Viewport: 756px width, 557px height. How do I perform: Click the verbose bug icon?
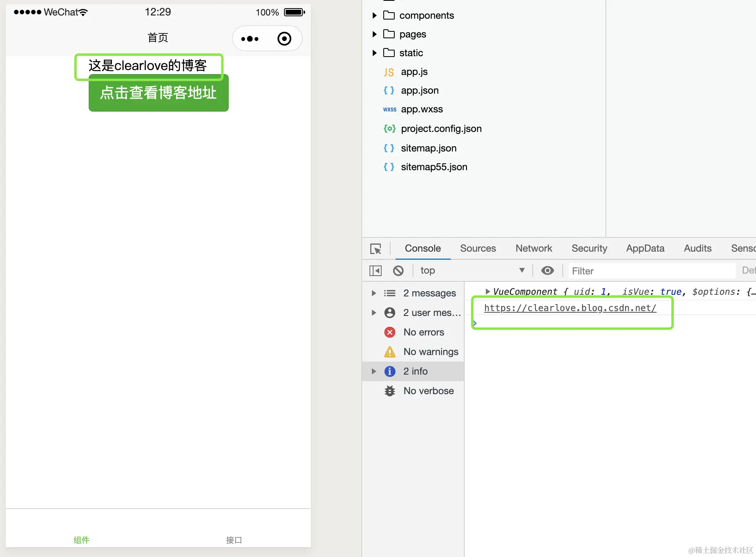pyautogui.click(x=390, y=391)
